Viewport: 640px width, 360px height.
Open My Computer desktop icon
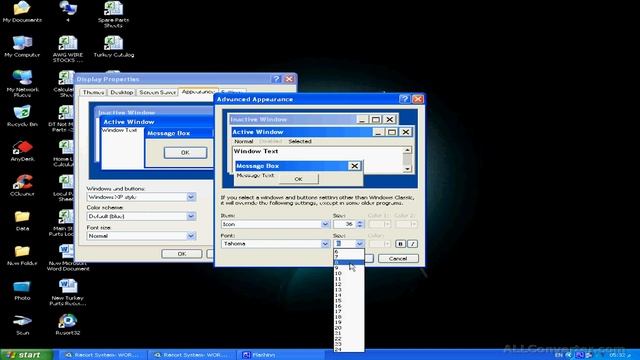pyautogui.click(x=22, y=46)
